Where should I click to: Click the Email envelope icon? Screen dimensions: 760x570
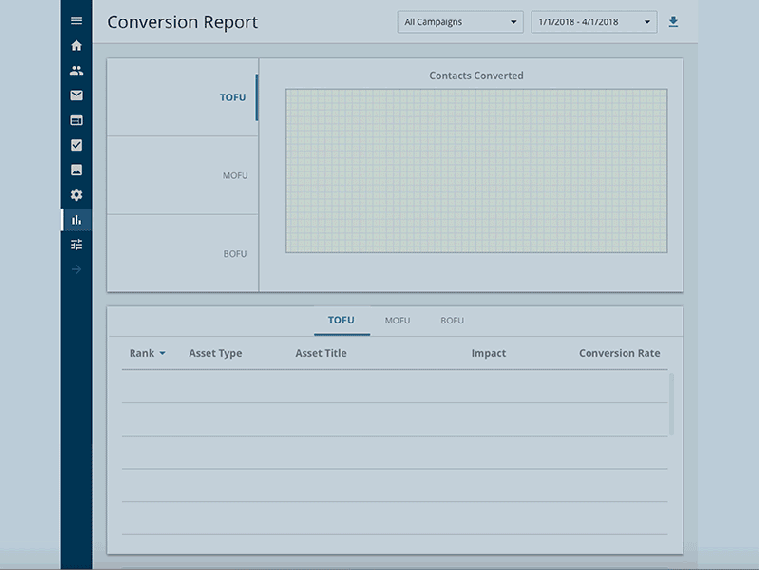click(77, 96)
